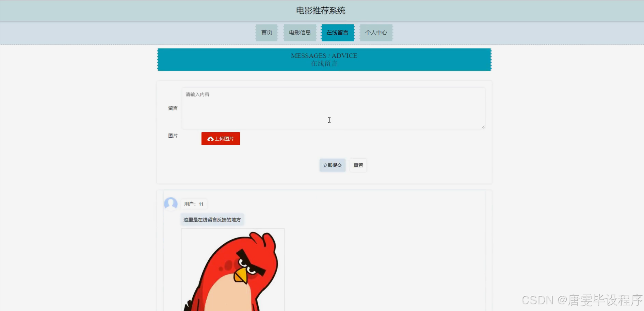Open the 首页 navigation tab

click(267, 33)
